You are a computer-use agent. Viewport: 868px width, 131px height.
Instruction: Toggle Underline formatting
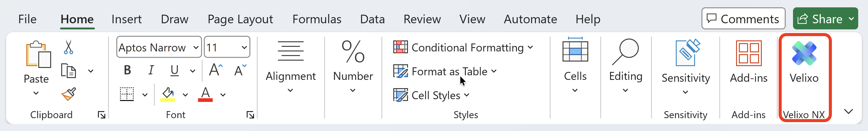click(x=174, y=70)
